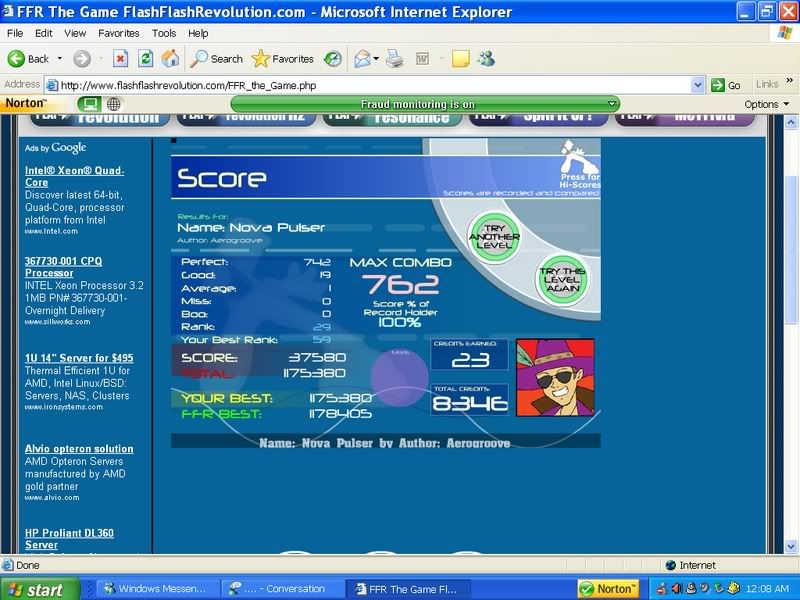This screenshot has height=600, width=800.
Task: Click the player avatar thumbnail image
Action: pyautogui.click(x=555, y=376)
